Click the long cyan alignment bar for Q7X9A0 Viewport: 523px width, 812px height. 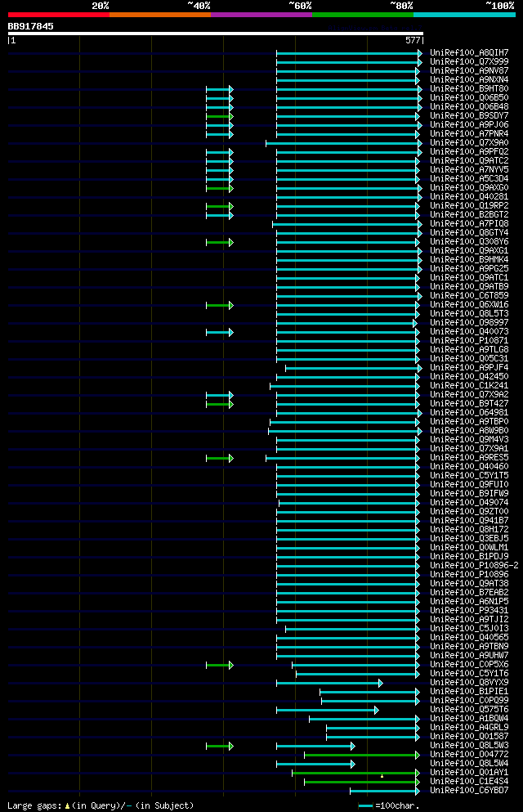click(344, 143)
